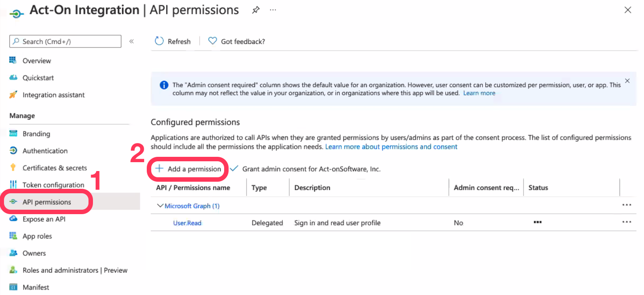Open the Got feedback? link
Image resolution: width=644 pixels, height=295 pixels.
coord(243,41)
